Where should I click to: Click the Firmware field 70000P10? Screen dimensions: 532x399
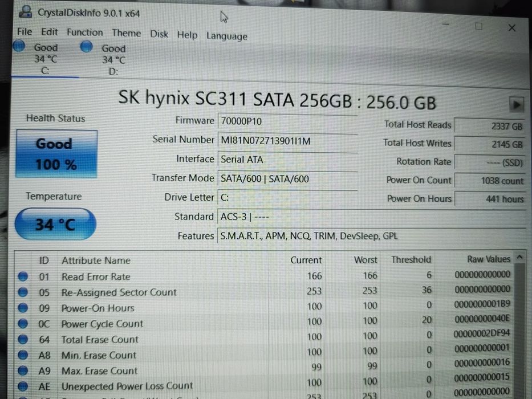(287, 121)
